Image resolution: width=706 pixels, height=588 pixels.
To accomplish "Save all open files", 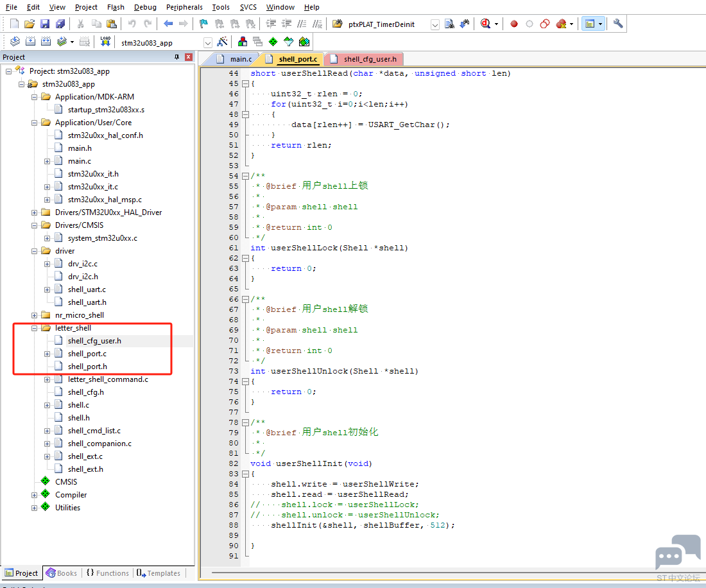I will (x=60, y=24).
